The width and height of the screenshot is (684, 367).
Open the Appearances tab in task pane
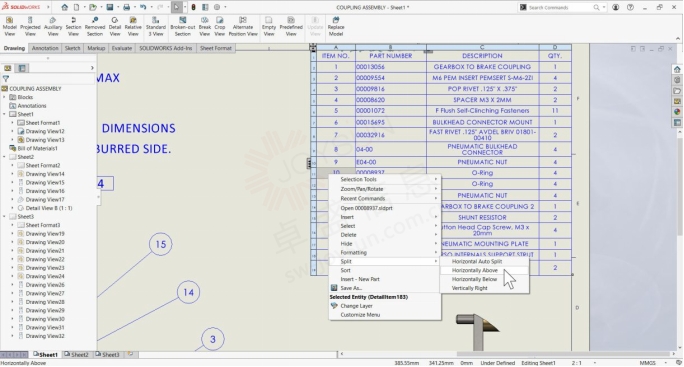tap(677, 112)
